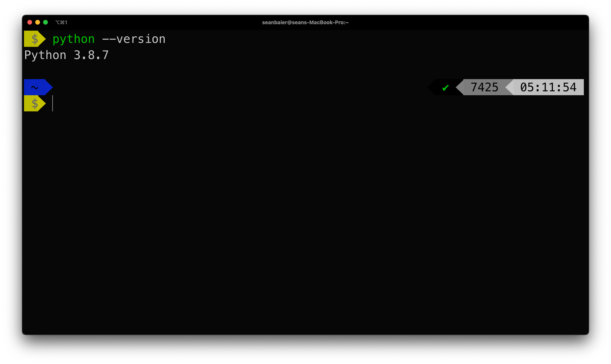Open the macOS menu bar
Viewport: 611px width, 364px height.
(x=305, y=0)
